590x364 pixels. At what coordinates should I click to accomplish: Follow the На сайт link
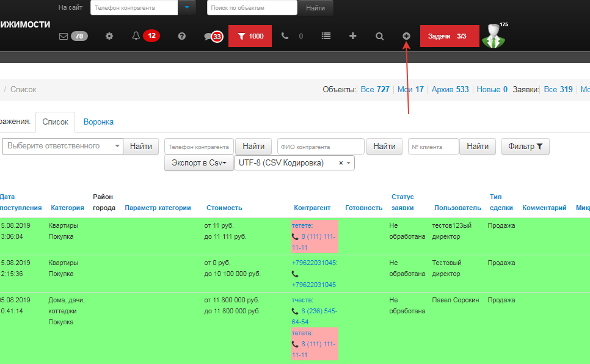pyautogui.click(x=70, y=7)
